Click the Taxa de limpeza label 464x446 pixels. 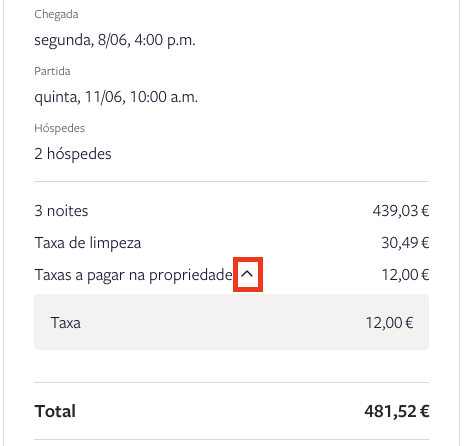[88, 243]
